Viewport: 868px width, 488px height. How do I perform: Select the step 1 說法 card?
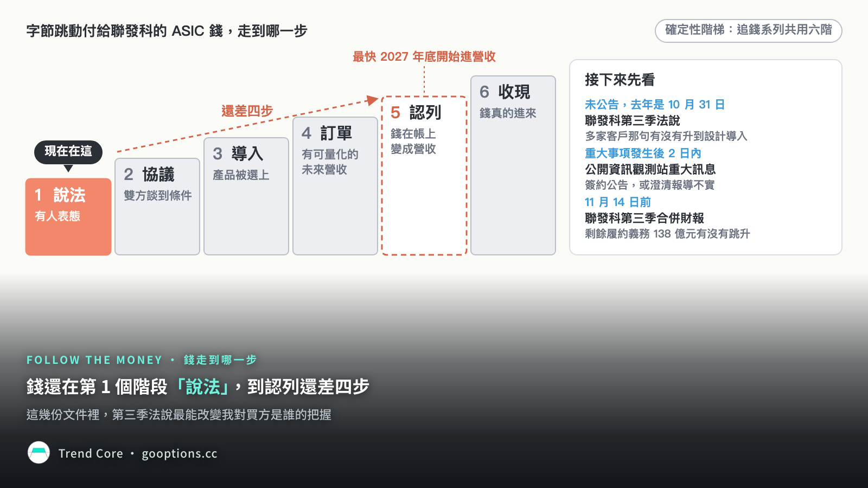pos(68,217)
